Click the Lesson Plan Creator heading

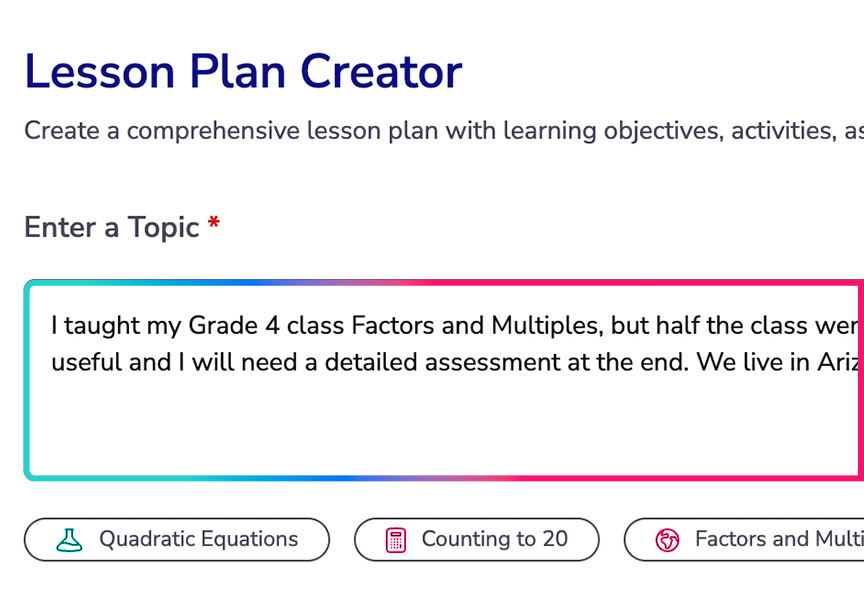[243, 72]
